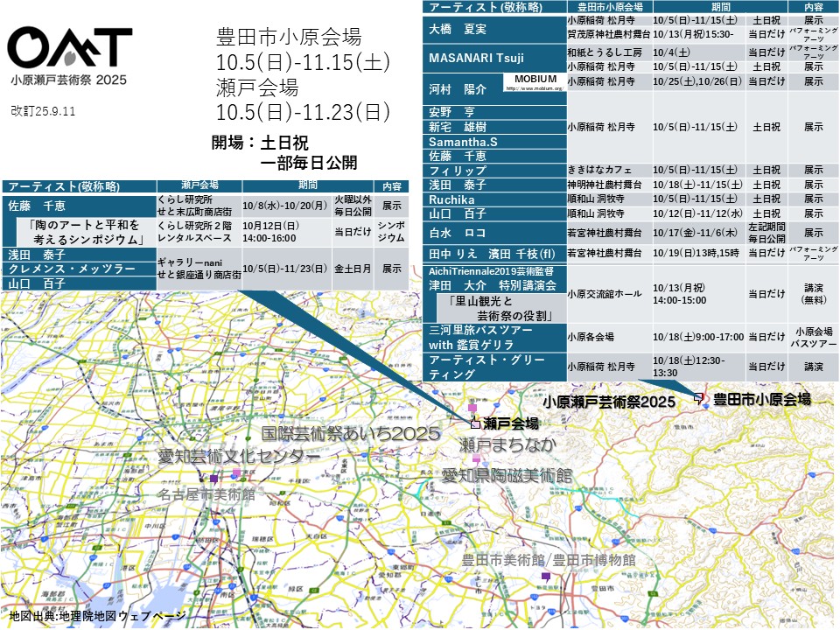Click the 瀬戸会場 column header

(199, 186)
